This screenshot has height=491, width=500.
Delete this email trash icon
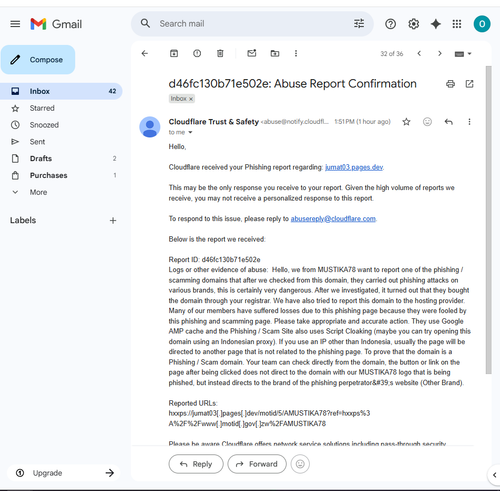point(220,53)
